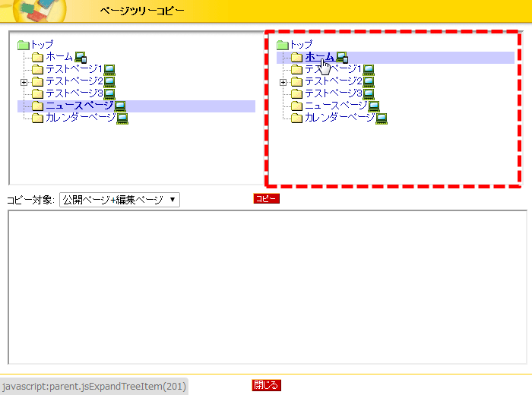Click ニュースページ folder icon in right tree

click(x=297, y=106)
